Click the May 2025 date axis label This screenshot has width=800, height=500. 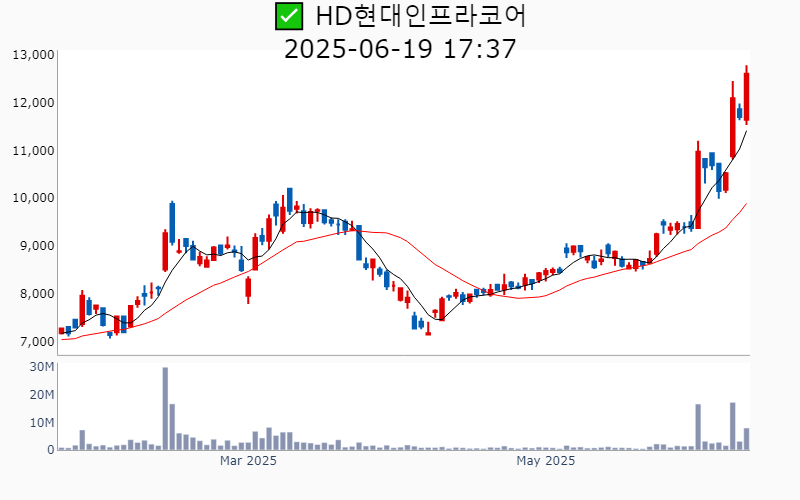point(545,461)
